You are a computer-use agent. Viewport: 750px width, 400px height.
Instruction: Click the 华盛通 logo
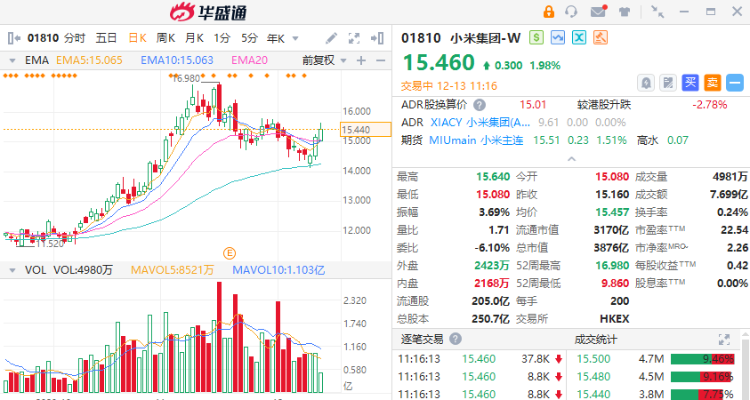(209, 12)
